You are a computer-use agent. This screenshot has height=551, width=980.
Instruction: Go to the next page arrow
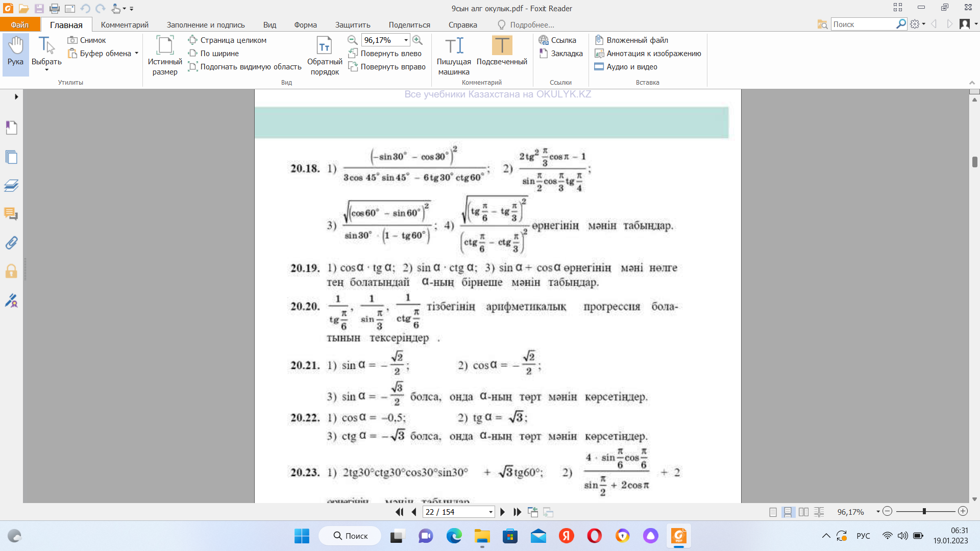click(x=502, y=512)
